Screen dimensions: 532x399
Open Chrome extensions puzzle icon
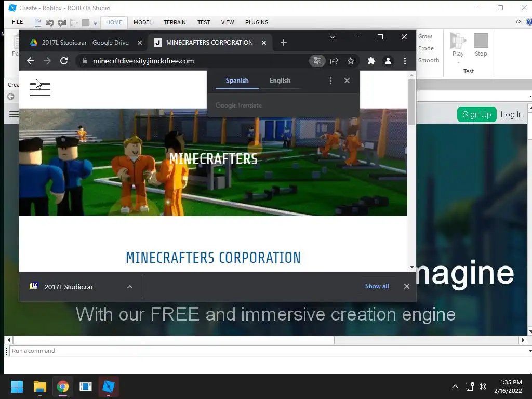[x=371, y=61]
